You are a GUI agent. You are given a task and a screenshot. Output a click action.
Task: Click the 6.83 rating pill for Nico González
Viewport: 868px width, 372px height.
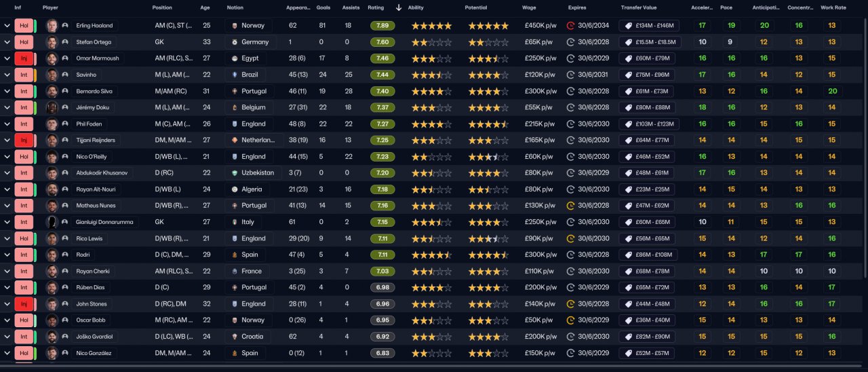tap(382, 353)
